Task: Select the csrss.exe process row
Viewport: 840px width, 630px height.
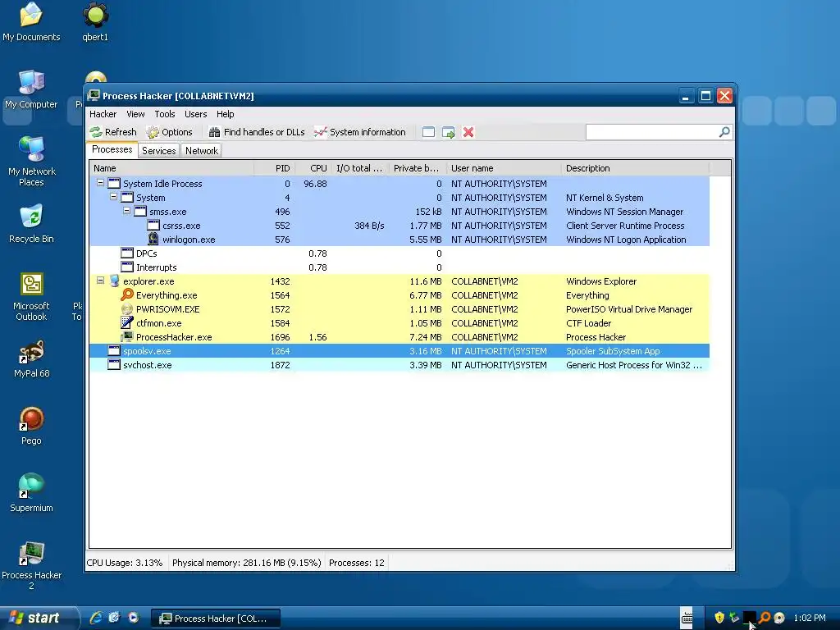Action: (399, 226)
